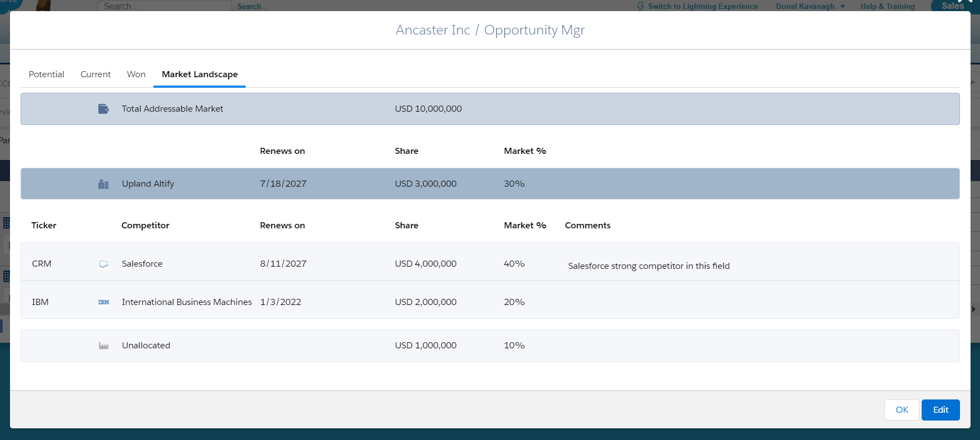Click the Edit button
The width and height of the screenshot is (980, 440).
(941, 410)
